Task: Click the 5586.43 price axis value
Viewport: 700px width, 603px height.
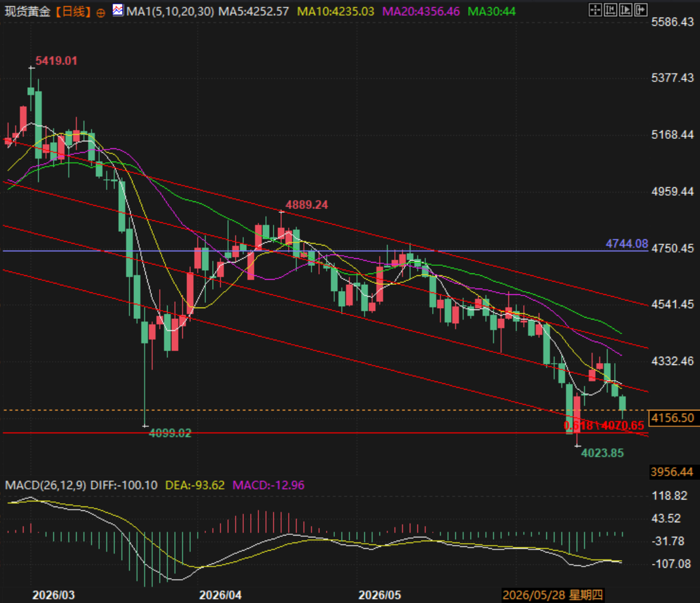Action: (673, 22)
